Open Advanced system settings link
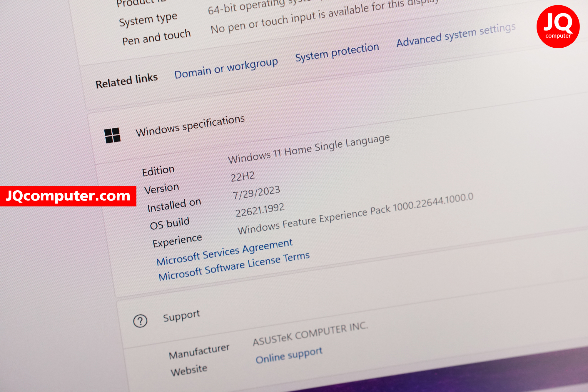The width and height of the screenshot is (588, 392). [456, 35]
